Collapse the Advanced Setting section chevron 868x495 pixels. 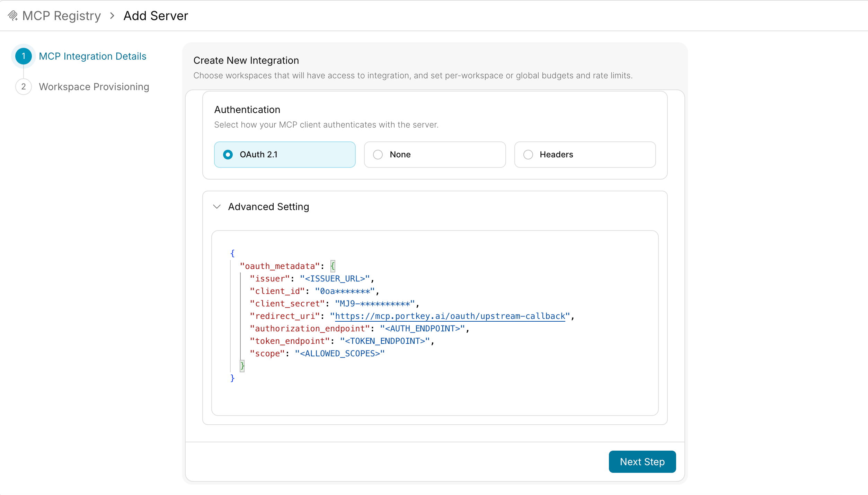click(x=217, y=207)
